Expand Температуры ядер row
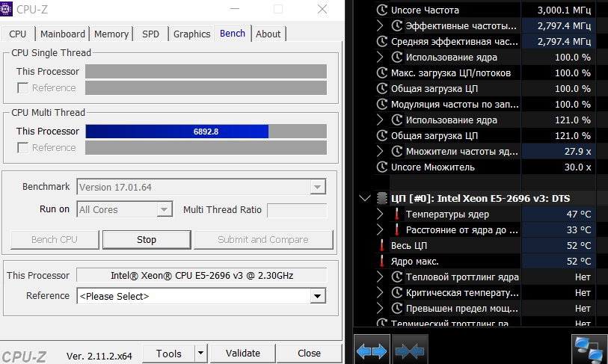608x364 pixels. tap(380, 214)
